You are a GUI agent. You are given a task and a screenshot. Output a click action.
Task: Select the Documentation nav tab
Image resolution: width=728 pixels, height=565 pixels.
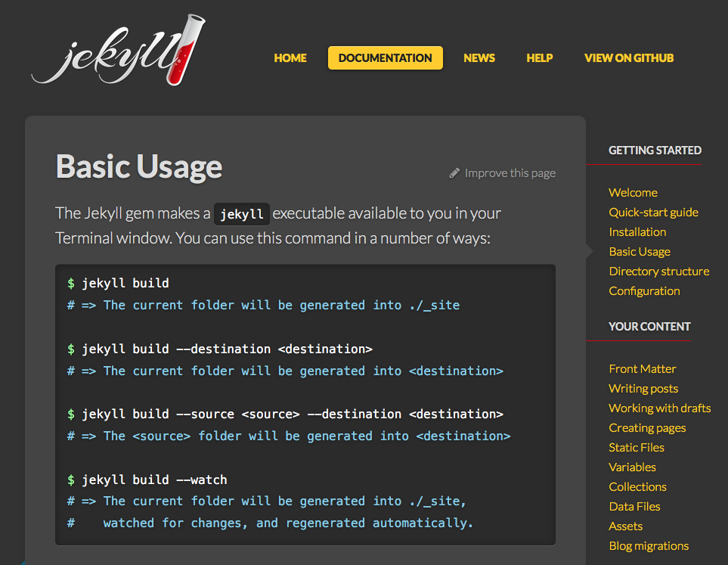pos(386,58)
